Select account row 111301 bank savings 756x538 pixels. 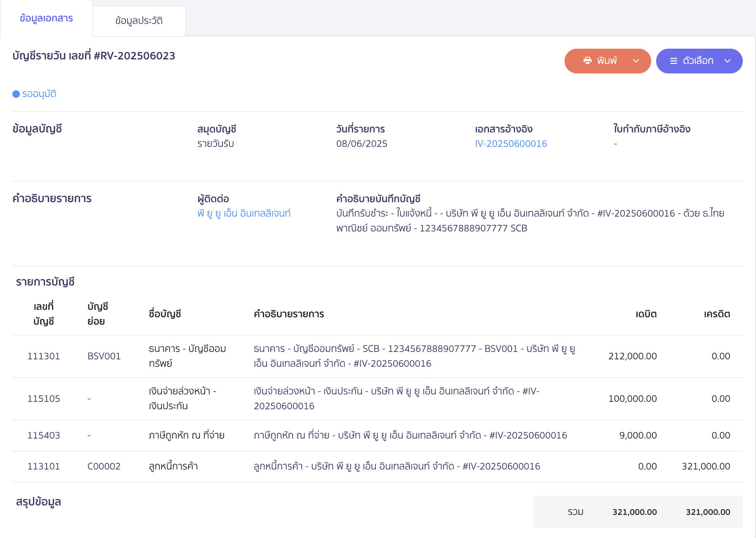(x=44, y=356)
